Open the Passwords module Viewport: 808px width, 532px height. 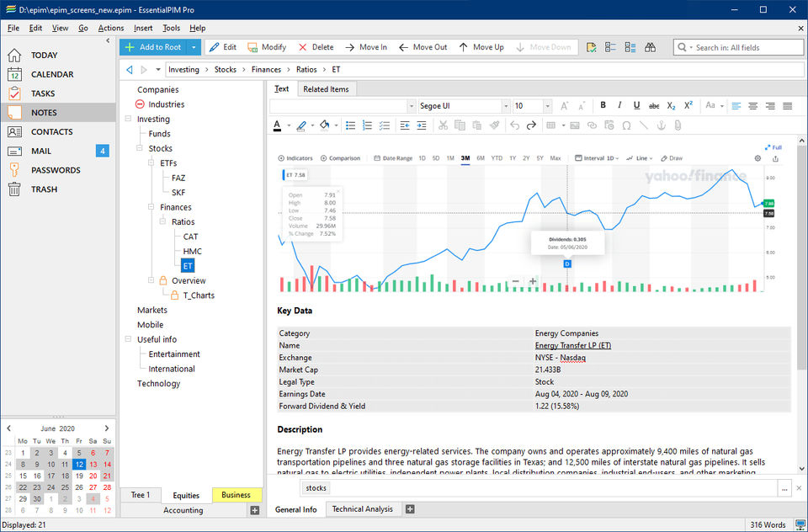pyautogui.click(x=56, y=170)
